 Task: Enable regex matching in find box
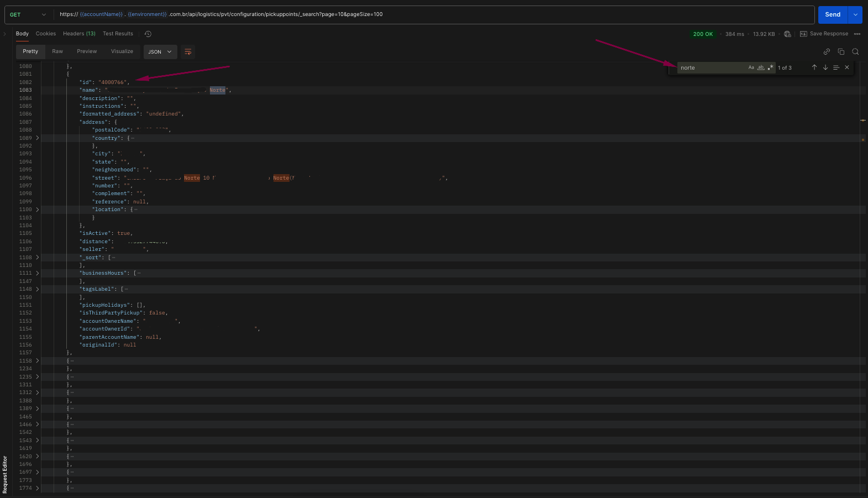point(771,67)
